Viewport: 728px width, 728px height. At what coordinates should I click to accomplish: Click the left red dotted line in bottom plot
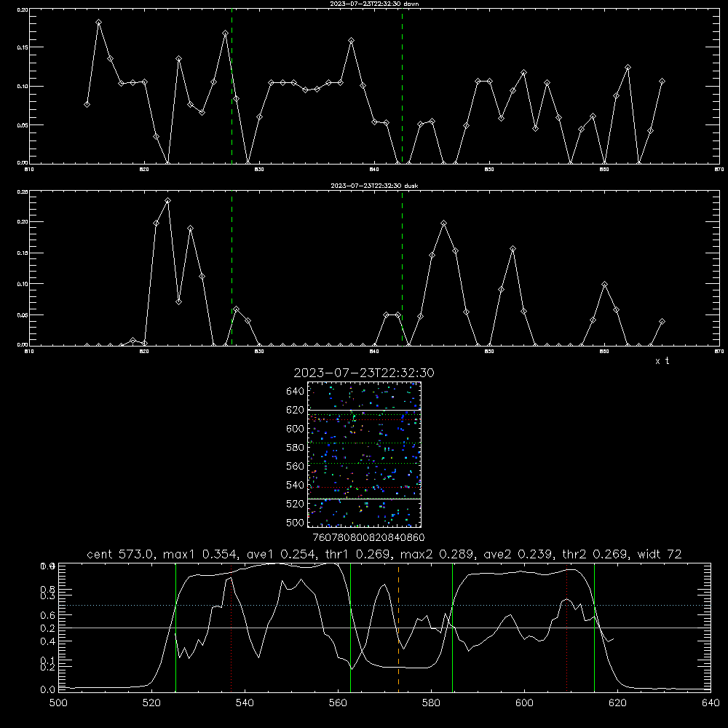click(x=232, y=627)
